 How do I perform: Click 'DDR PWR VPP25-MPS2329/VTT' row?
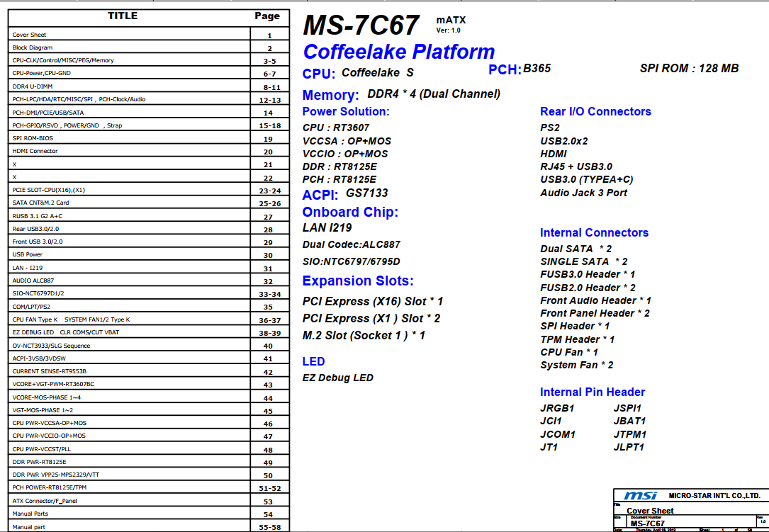[x=149, y=475]
